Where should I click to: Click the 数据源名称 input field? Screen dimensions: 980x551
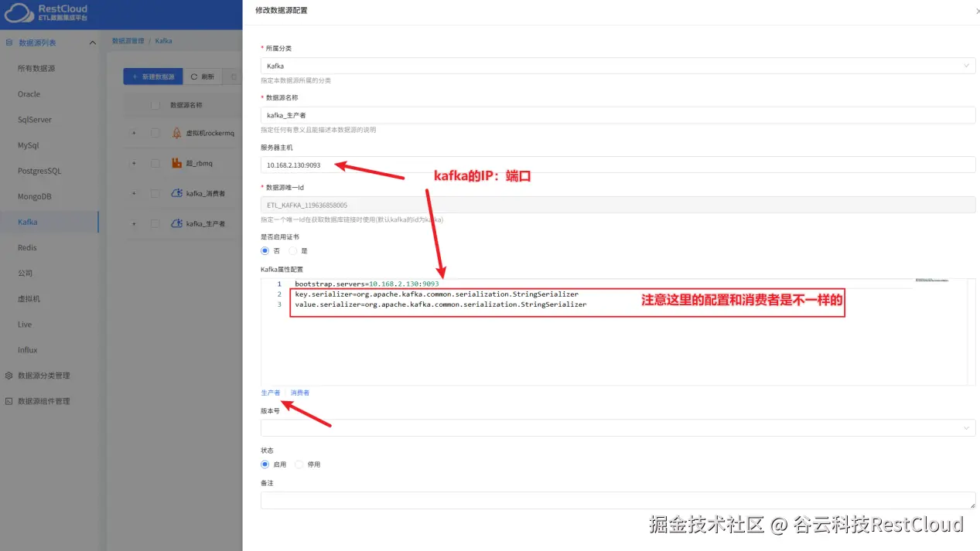[x=618, y=115]
